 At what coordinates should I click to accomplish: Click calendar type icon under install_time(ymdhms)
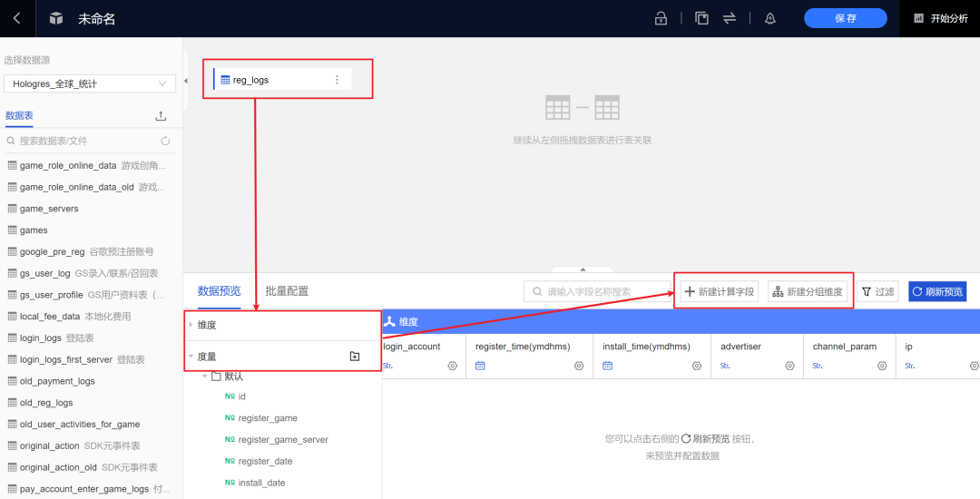[x=607, y=366]
